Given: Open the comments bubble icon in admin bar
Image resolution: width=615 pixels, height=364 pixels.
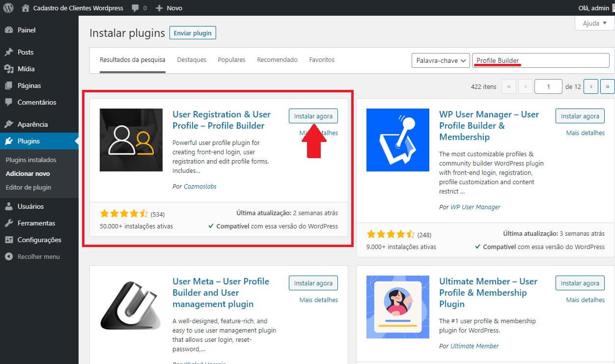Looking at the screenshot, I should tap(136, 8).
